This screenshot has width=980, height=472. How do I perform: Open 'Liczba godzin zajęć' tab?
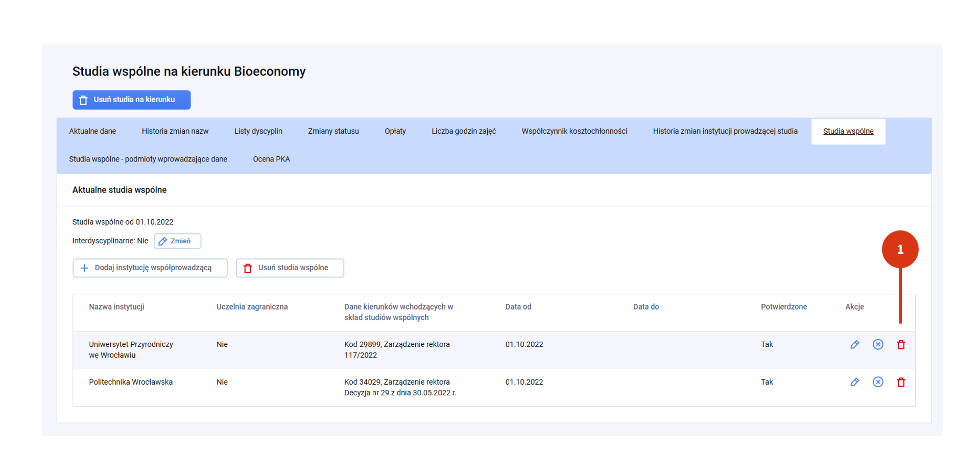pos(464,131)
